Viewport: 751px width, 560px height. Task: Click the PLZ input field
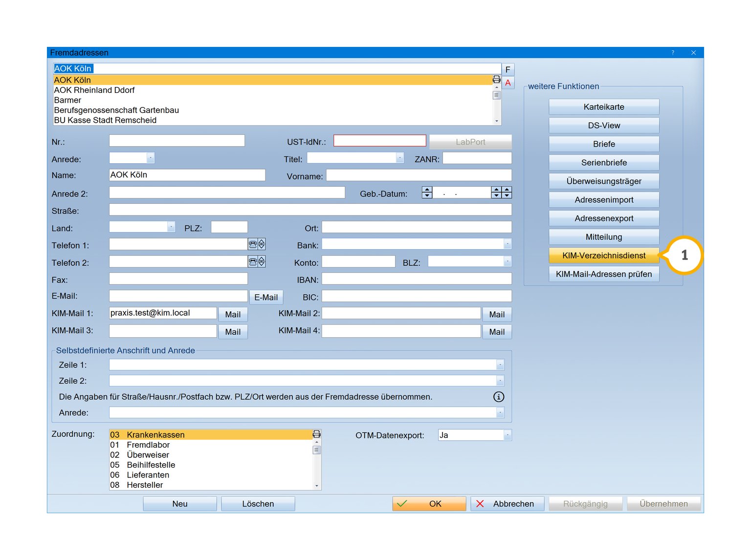pyautogui.click(x=229, y=227)
